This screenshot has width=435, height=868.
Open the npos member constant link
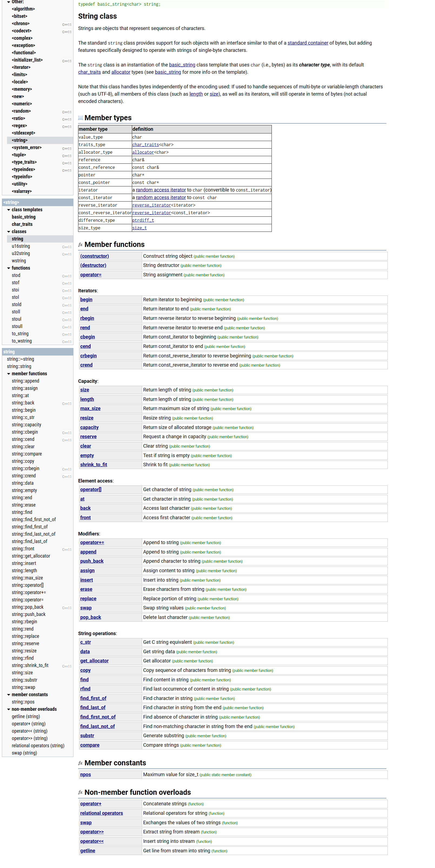86,774
